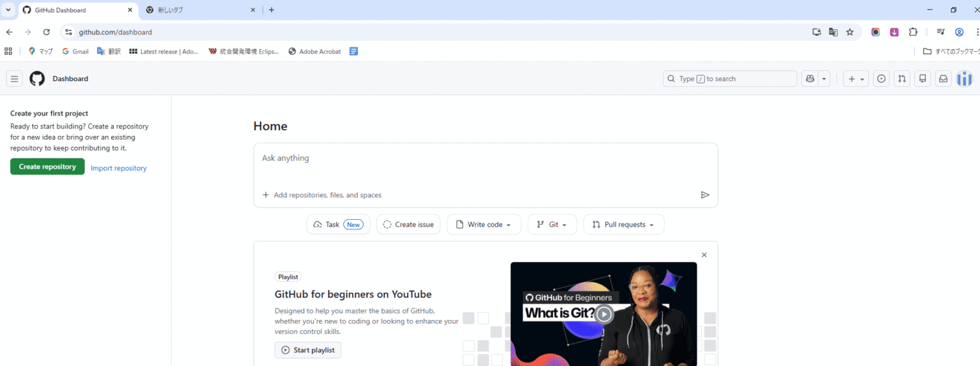Follow the Import repository link

point(119,168)
